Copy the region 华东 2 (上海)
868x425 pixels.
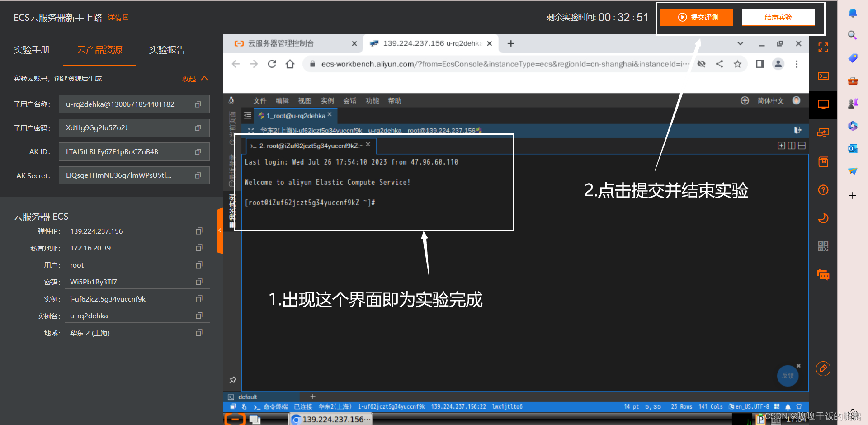pyautogui.click(x=199, y=333)
